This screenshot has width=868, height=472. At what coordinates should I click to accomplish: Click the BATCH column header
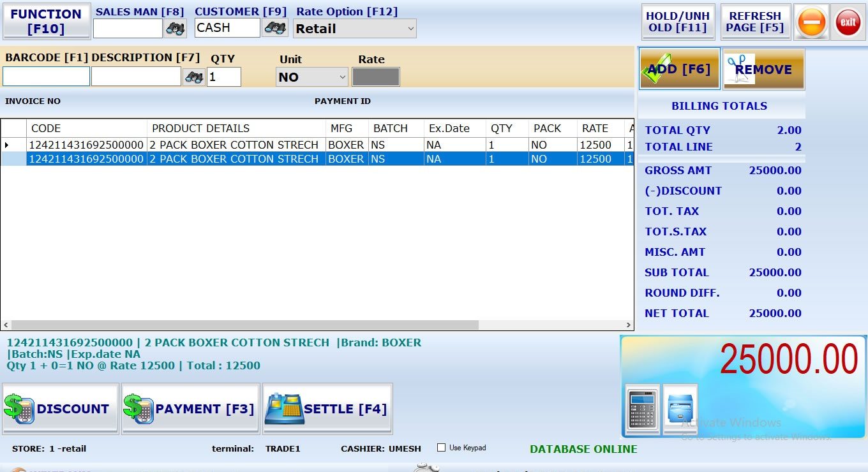point(396,128)
